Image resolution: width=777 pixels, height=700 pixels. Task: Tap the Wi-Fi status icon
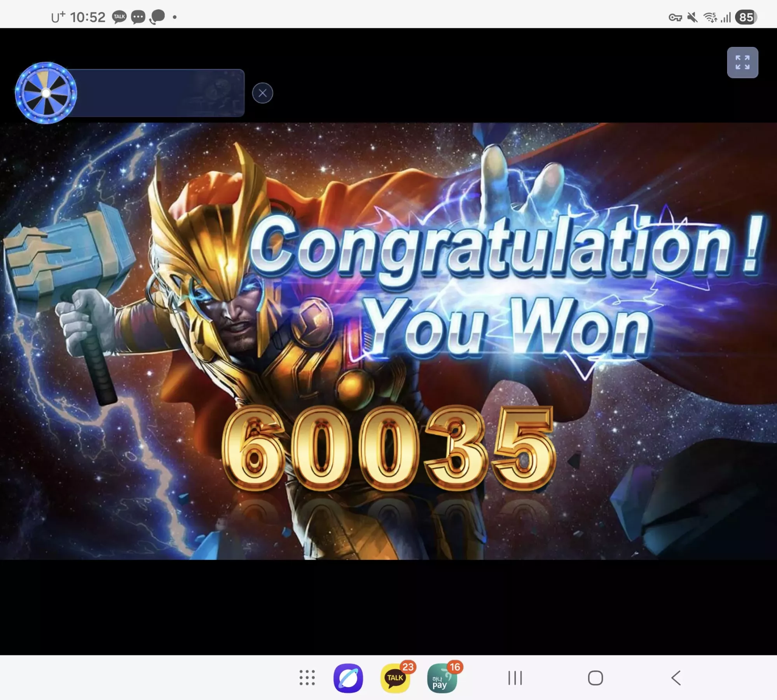(x=711, y=17)
